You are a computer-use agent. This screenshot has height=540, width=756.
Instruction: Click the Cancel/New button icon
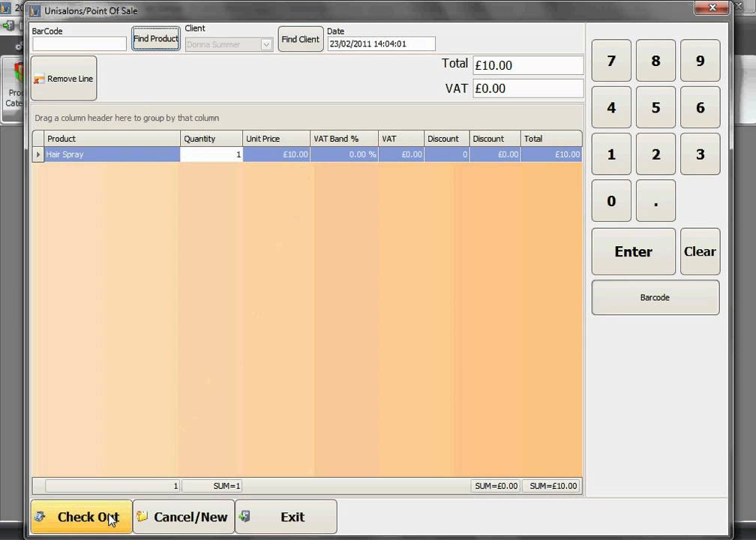pos(142,516)
